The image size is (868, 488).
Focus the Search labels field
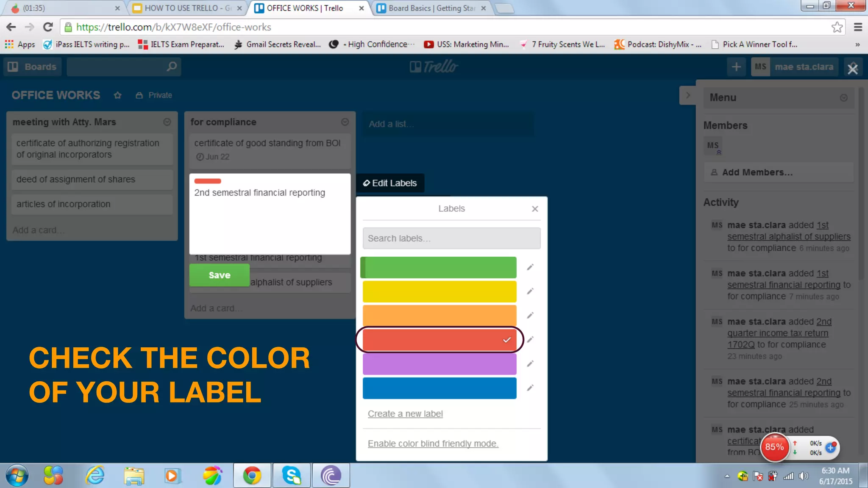pyautogui.click(x=451, y=238)
